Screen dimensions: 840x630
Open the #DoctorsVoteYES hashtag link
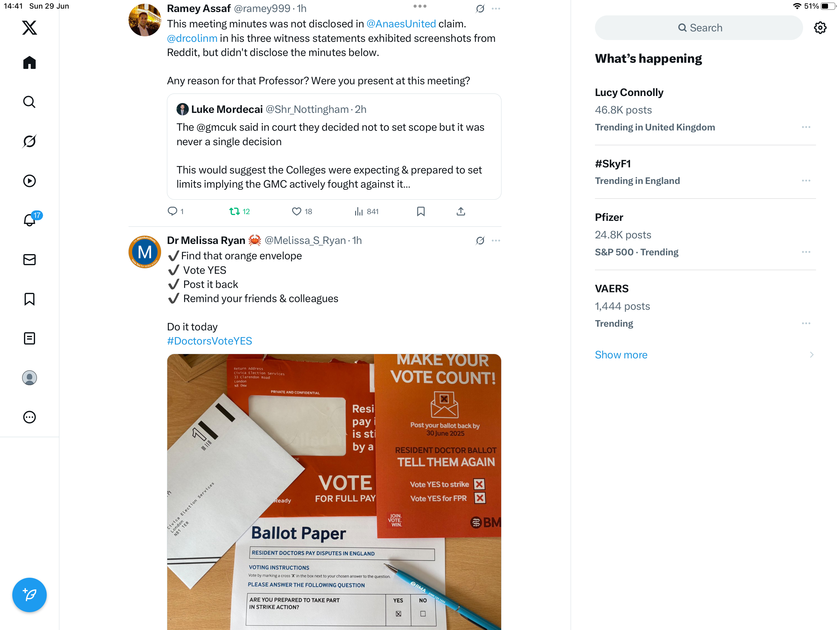[210, 341]
